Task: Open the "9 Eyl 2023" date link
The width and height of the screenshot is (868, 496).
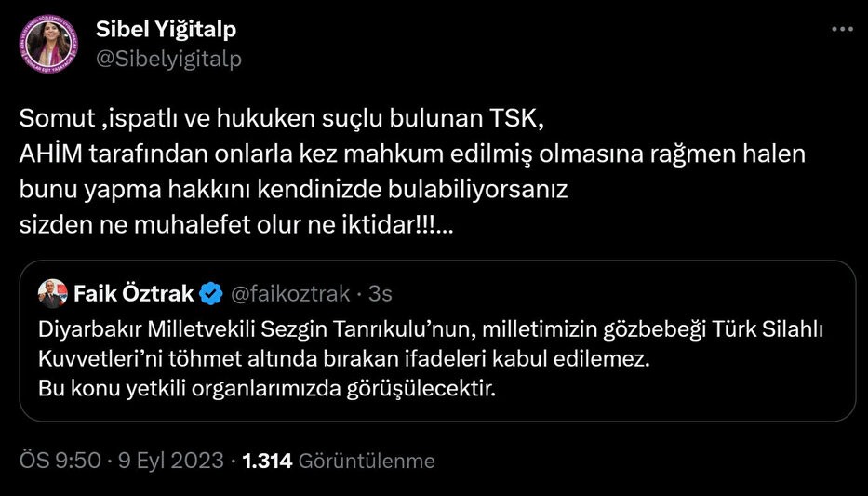Action: [172, 461]
